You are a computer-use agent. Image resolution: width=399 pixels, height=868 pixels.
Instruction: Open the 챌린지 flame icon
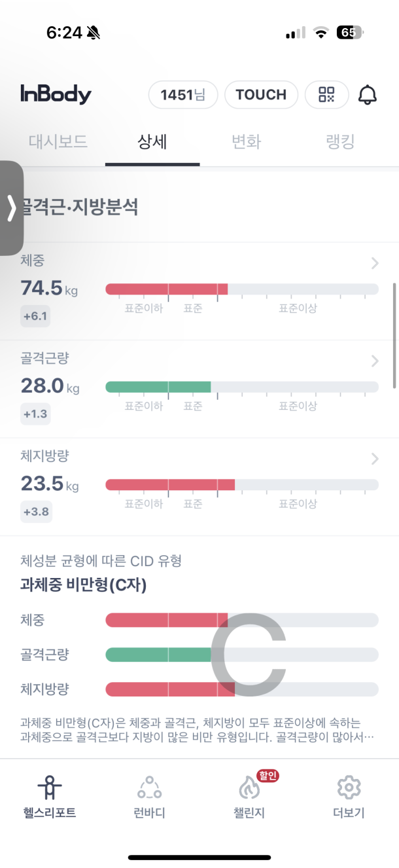coord(249,789)
